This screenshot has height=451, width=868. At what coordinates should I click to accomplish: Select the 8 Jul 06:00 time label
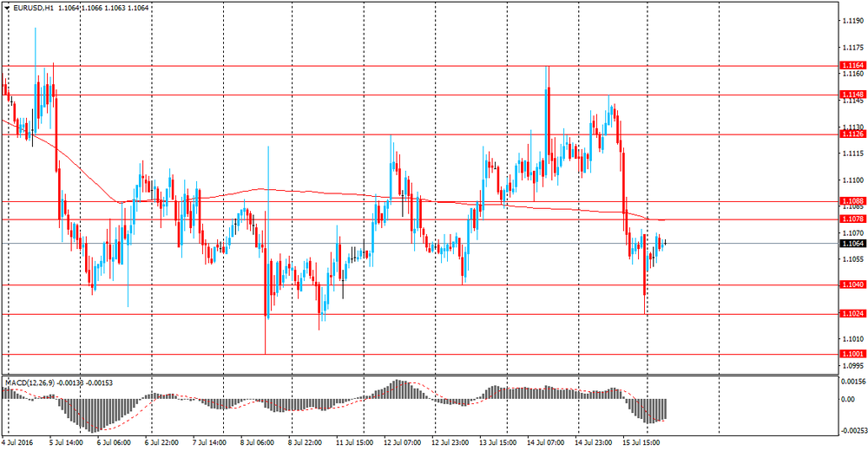[x=256, y=442]
